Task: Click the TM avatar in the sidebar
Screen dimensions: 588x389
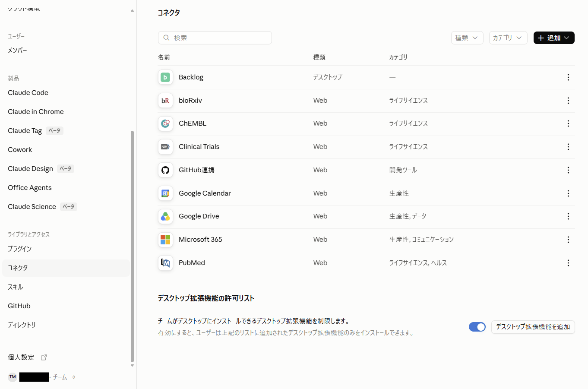Action: pyautogui.click(x=13, y=377)
